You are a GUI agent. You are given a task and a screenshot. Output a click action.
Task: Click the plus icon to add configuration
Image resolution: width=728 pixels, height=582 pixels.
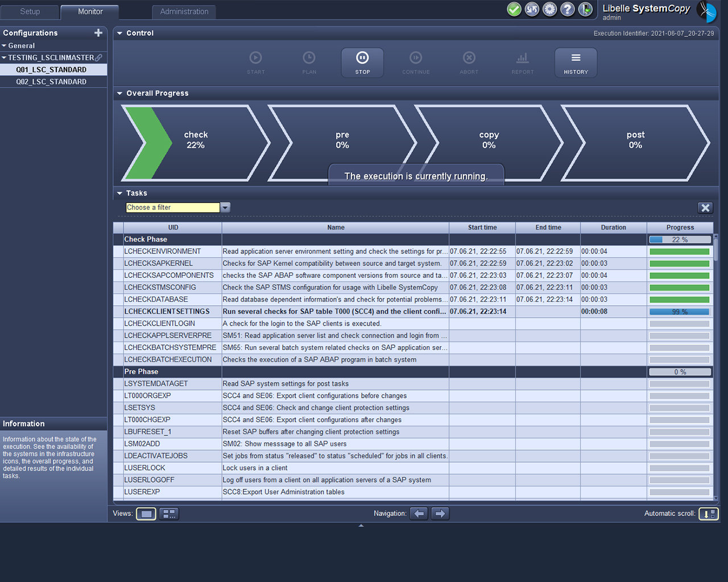98,33
